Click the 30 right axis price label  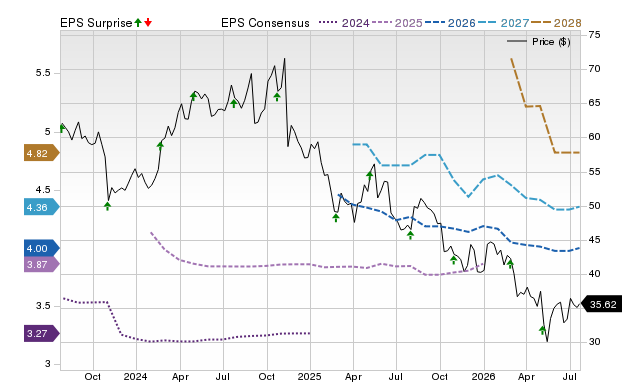tap(595, 342)
